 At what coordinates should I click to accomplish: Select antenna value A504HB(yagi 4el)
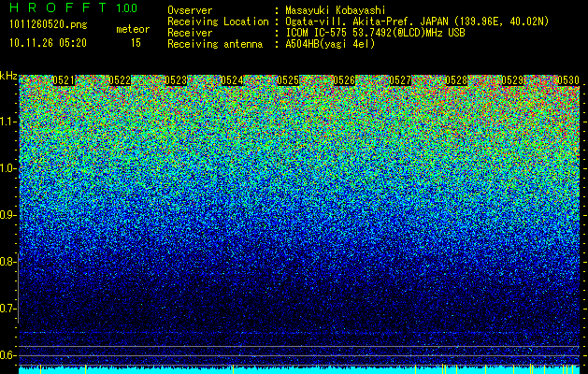coord(330,44)
